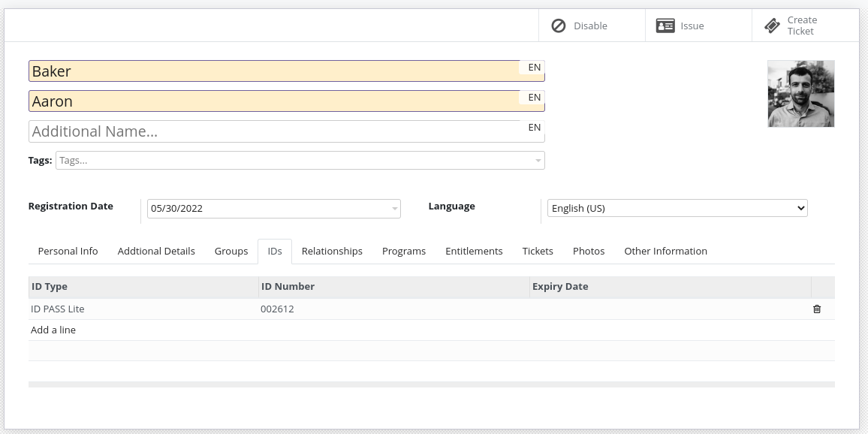868x434 pixels.
Task: Delete the ID PASS Lite row with trash icon
Action: coord(817,309)
